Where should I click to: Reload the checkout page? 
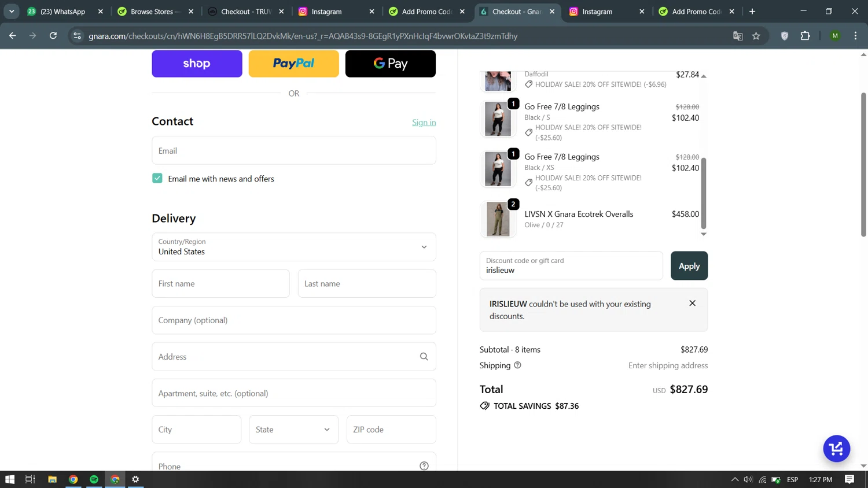tap(53, 36)
